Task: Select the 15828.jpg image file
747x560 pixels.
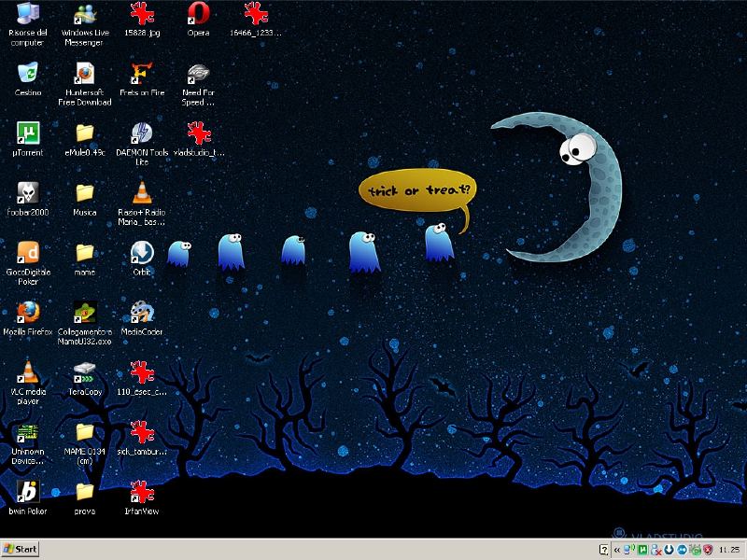Action: tap(142, 15)
